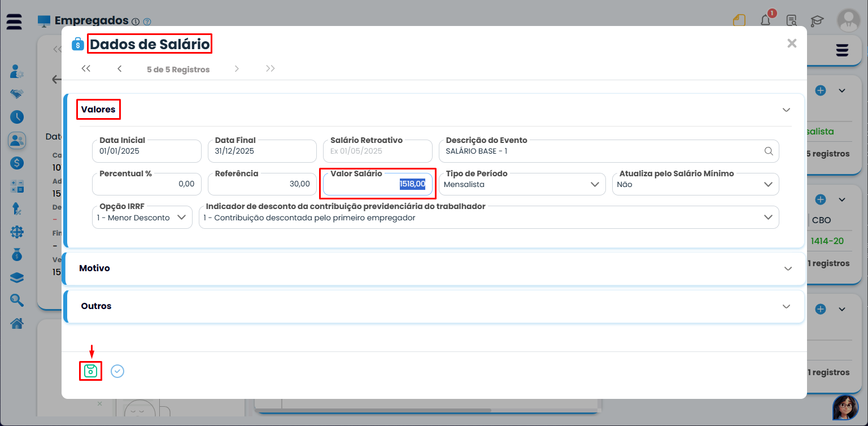Click the home icon in sidebar
Screen dimensions: 868x426
17,323
